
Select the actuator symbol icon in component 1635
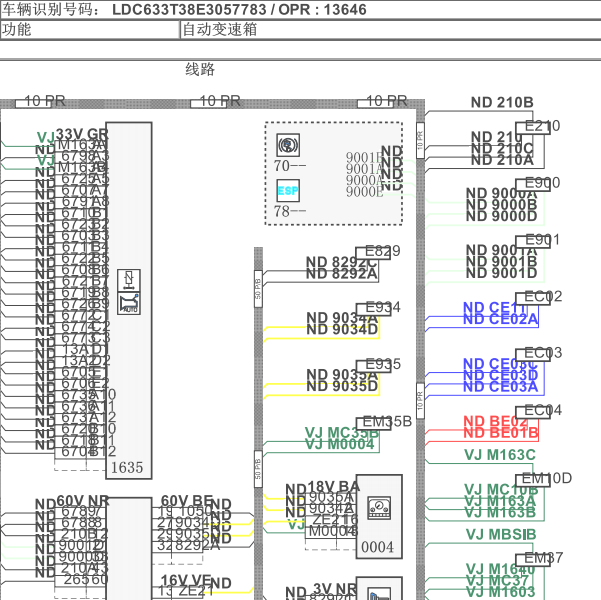coord(129,280)
